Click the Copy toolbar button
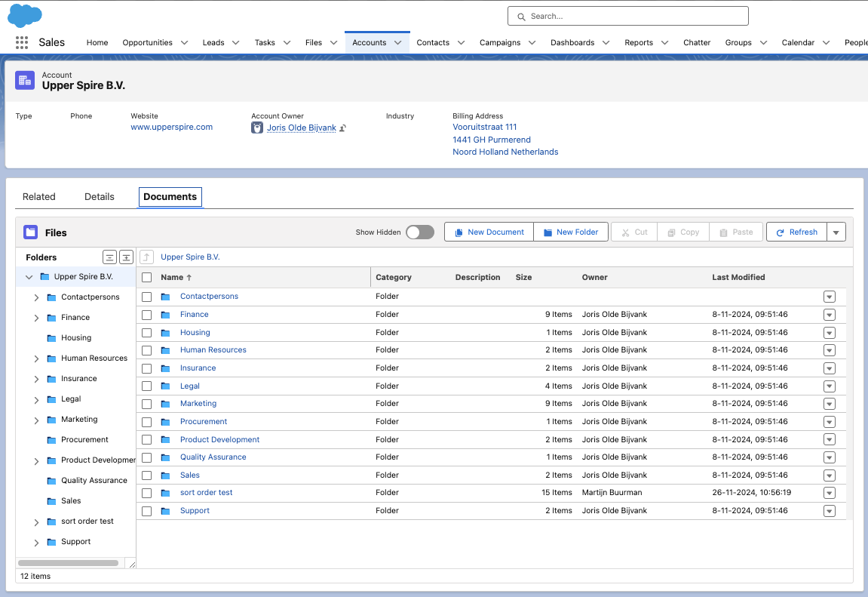Viewport: 868px width, 597px height. pyautogui.click(x=683, y=232)
